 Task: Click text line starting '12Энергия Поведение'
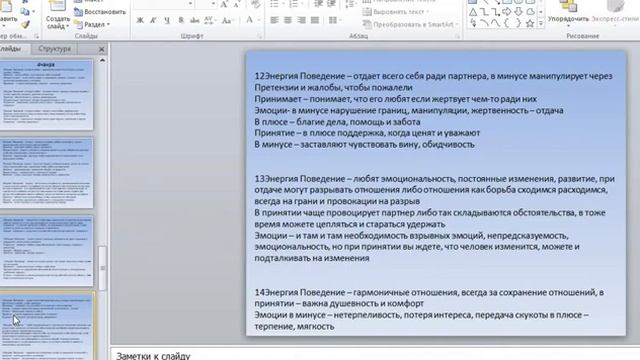pos(433,76)
